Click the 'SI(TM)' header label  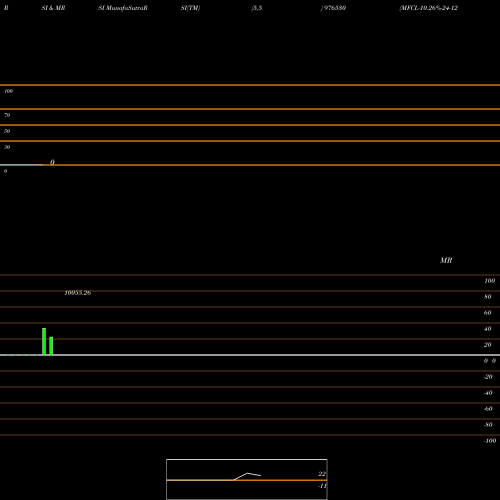click(190, 8)
